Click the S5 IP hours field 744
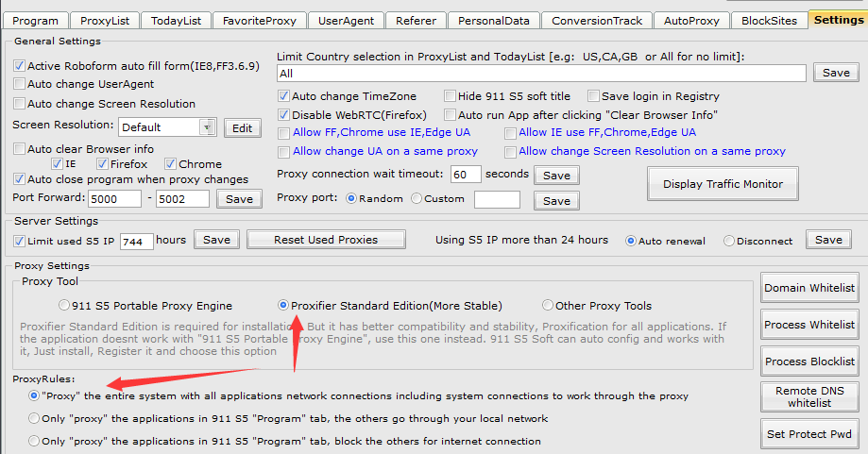868x454 pixels. (x=136, y=242)
